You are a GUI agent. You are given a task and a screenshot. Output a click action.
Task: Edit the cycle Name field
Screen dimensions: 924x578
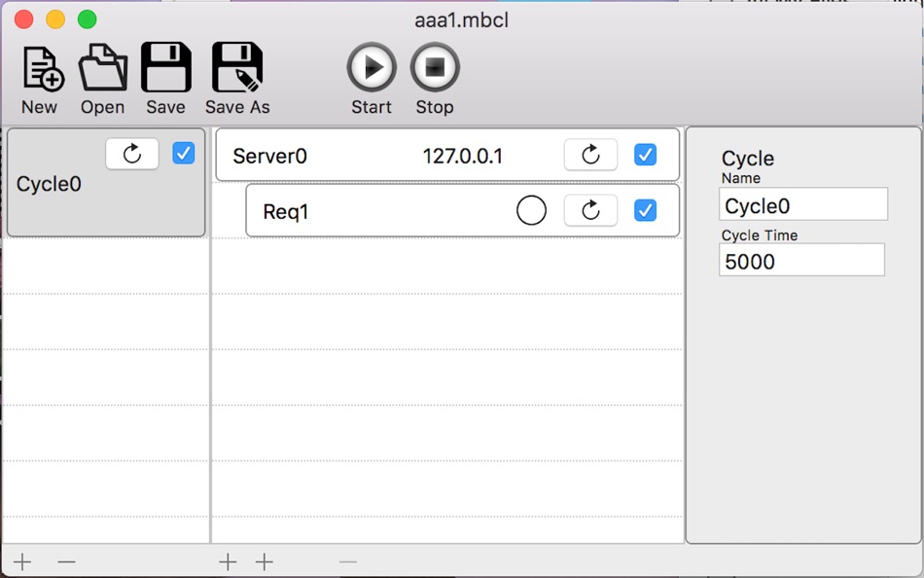803,204
